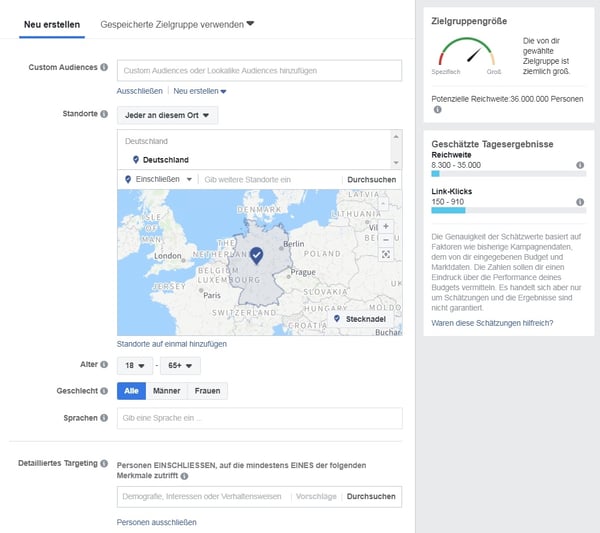Open info icon beside Reichweite estimate
Viewport: 600px width, 533px height.
[x=580, y=165]
